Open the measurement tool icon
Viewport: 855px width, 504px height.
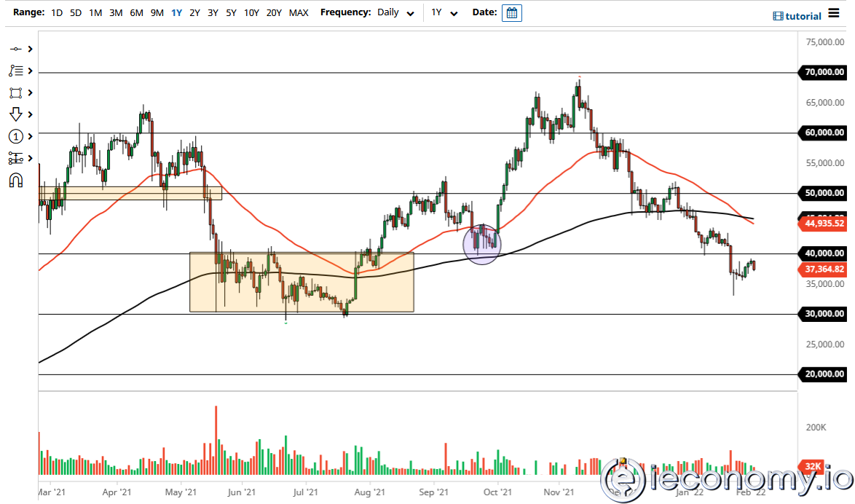pyautogui.click(x=16, y=158)
